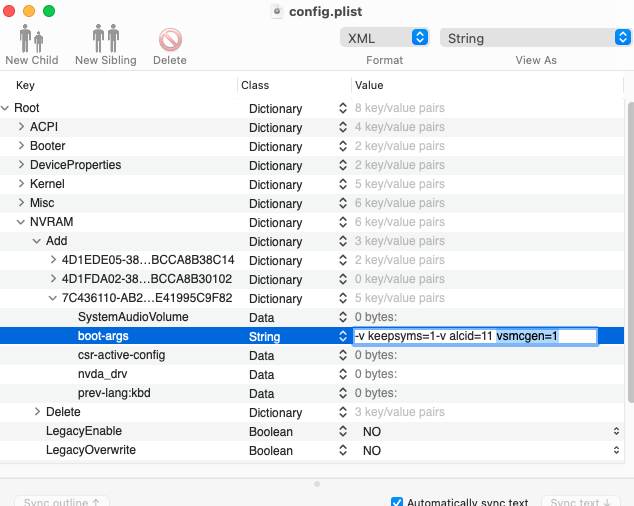Expand the Booter dictionary
The image size is (634, 506).
21,146
